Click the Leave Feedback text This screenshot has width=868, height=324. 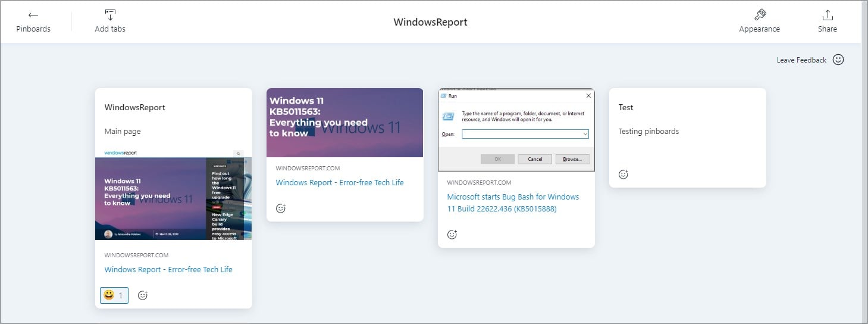801,60
